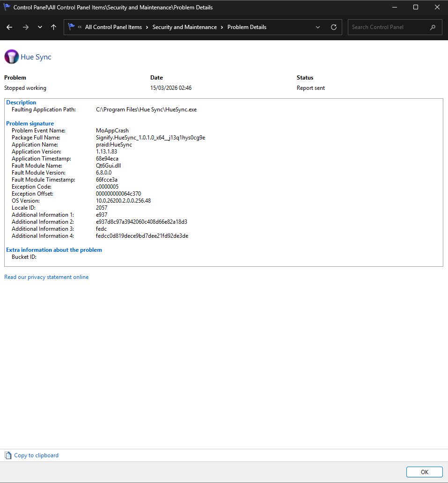Open the recent locations chevron

[40, 27]
